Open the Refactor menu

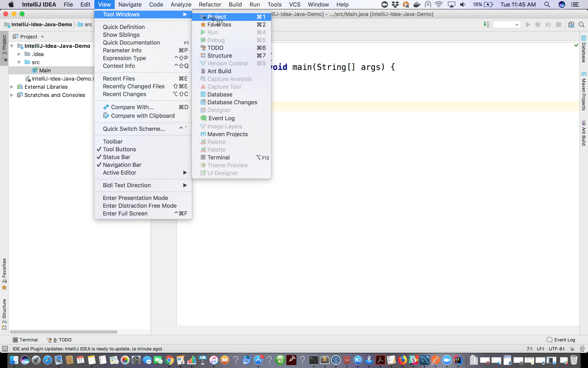(210, 4)
